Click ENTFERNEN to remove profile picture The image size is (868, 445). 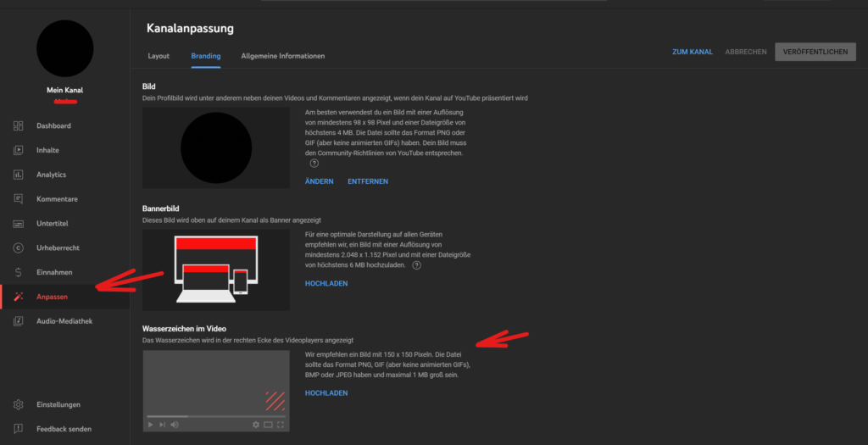[x=368, y=181]
